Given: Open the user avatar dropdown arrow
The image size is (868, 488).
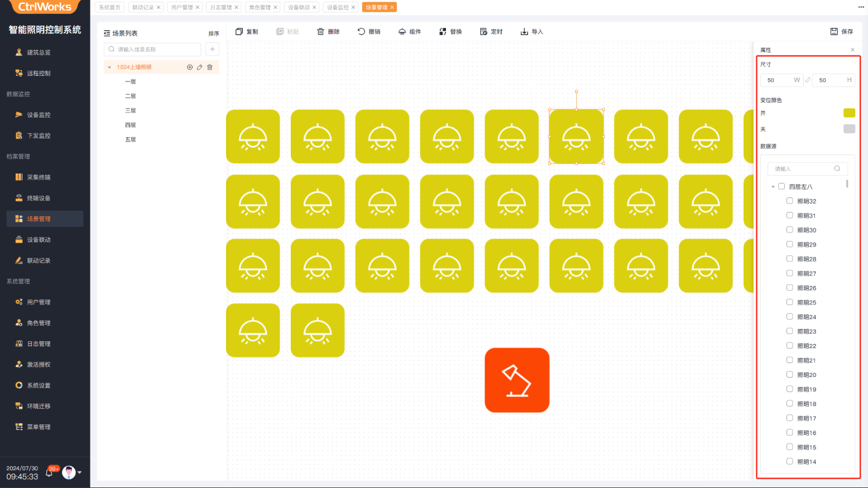Looking at the screenshot, I should (80, 472).
